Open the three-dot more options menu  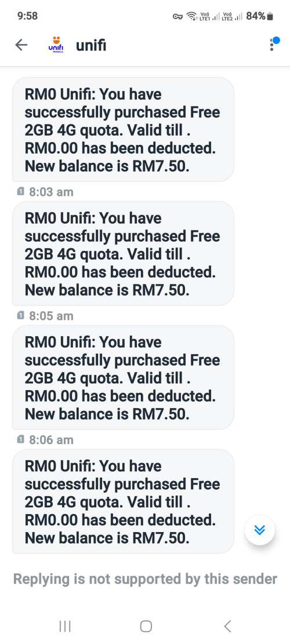coord(271,45)
